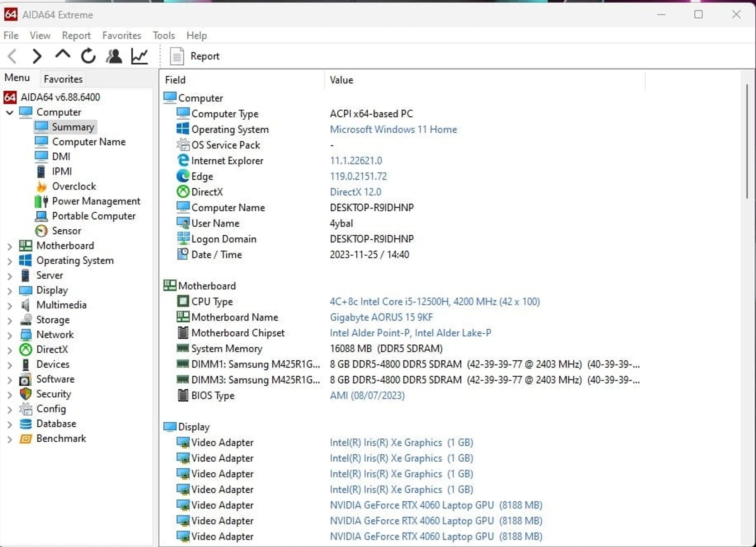Viewport: 756px width, 547px height.
Task: Open the Help menu
Action: coord(196,35)
